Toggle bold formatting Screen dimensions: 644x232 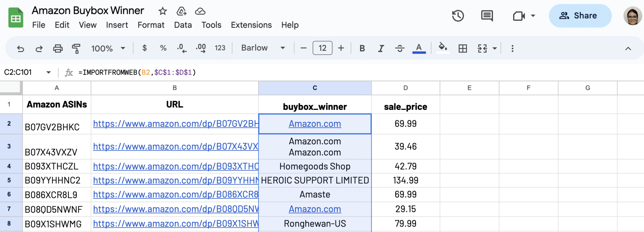click(362, 48)
